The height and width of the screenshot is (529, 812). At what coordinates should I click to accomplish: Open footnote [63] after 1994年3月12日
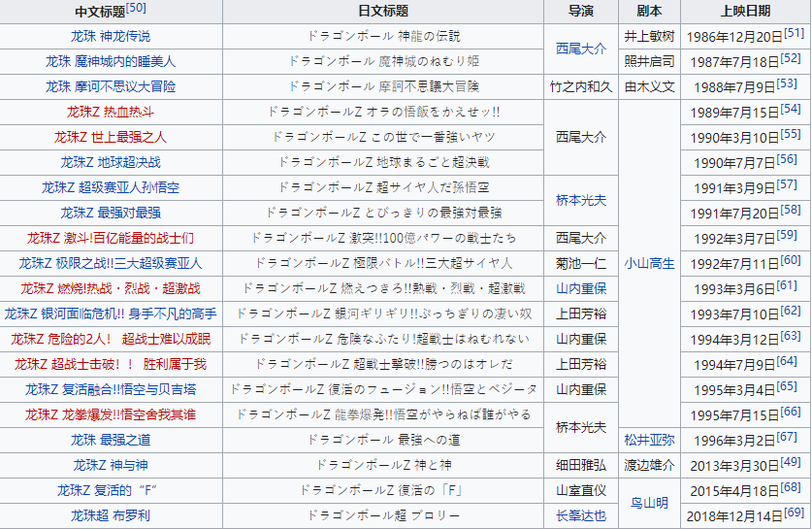791,336
